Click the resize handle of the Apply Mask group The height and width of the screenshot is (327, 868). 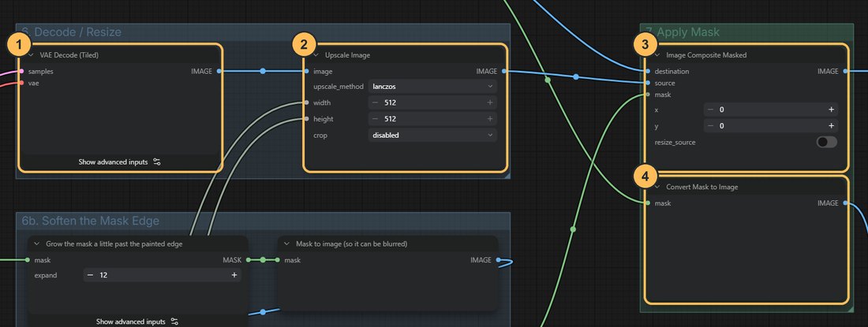click(851, 309)
